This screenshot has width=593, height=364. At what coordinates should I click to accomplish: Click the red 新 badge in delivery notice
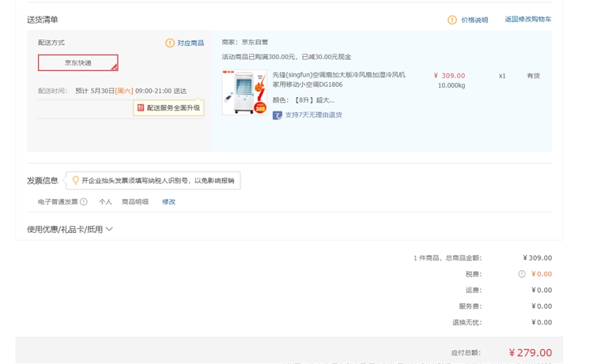click(141, 107)
